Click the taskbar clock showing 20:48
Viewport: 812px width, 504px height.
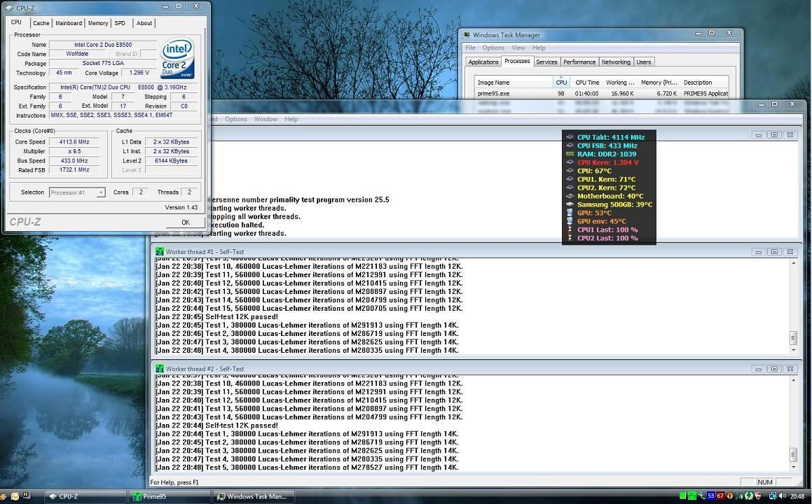797,496
